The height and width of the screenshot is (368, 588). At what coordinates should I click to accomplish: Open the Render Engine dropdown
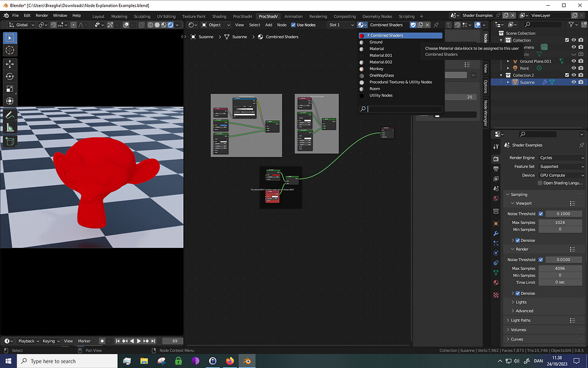tap(561, 158)
